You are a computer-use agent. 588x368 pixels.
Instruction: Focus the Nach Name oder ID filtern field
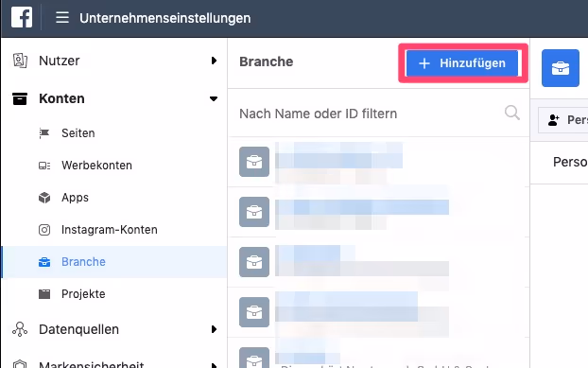[x=379, y=113]
